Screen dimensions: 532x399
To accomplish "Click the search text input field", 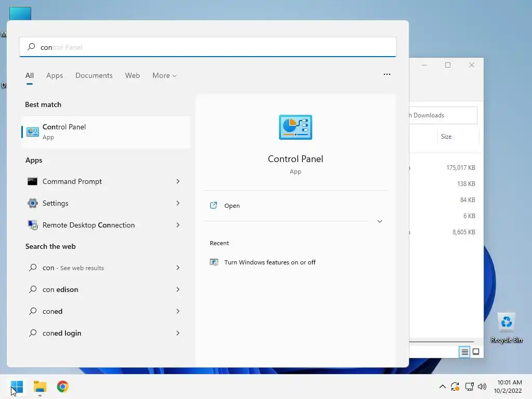I will (208, 47).
